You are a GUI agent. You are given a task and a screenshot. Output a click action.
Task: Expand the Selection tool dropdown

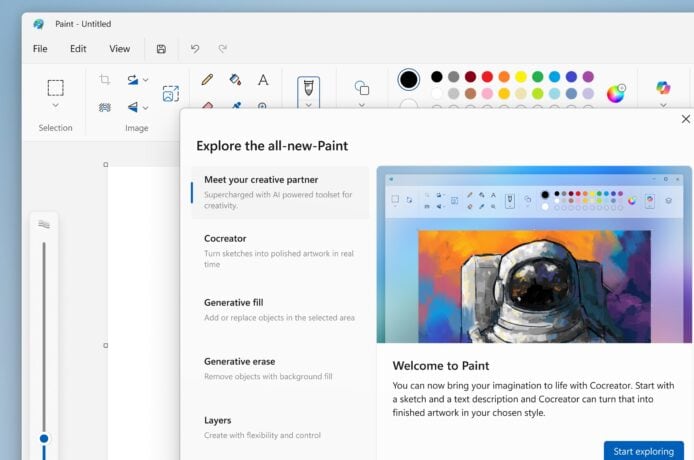coord(55,105)
